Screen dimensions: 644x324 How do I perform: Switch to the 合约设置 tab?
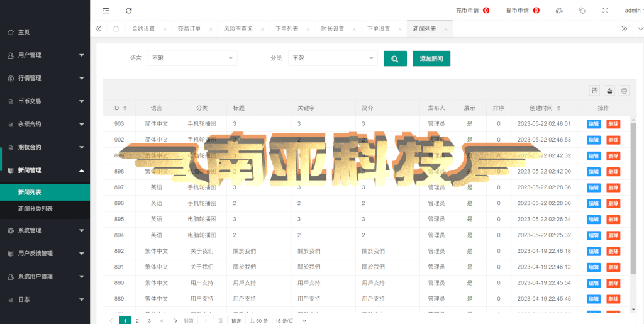pyautogui.click(x=143, y=29)
